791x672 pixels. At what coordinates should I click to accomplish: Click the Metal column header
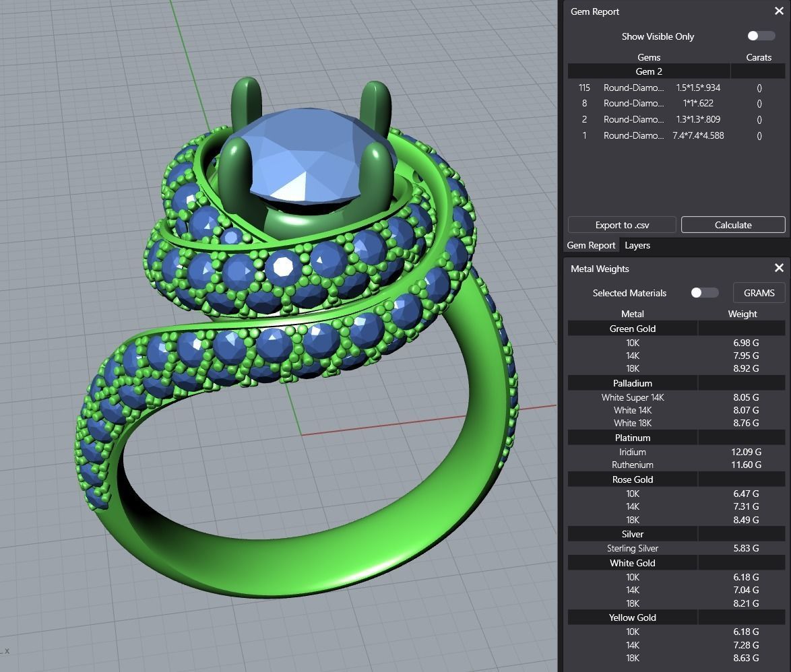633,314
